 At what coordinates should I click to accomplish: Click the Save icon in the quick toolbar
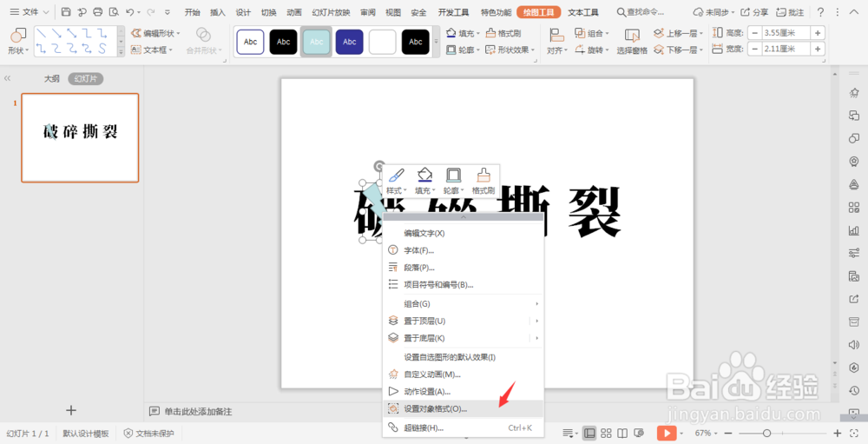pos(66,11)
